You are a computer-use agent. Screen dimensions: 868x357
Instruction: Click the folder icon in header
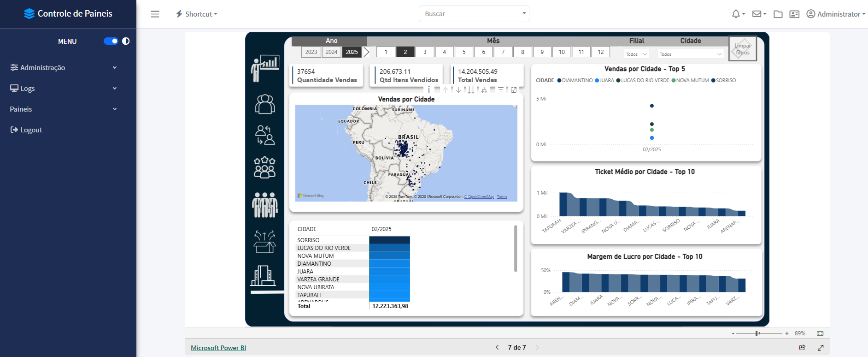click(778, 14)
